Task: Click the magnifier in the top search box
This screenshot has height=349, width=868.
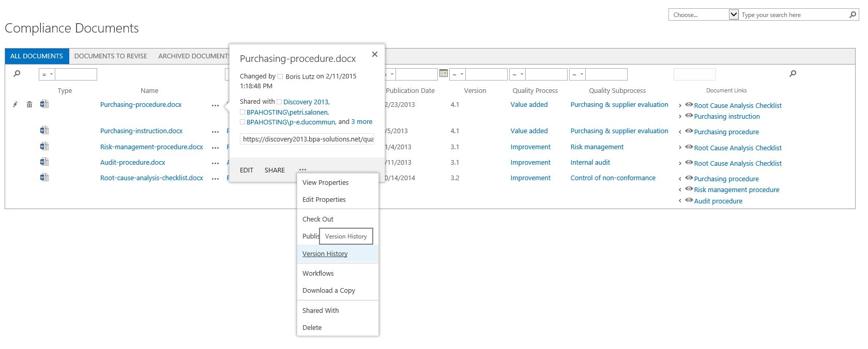Action: click(852, 15)
